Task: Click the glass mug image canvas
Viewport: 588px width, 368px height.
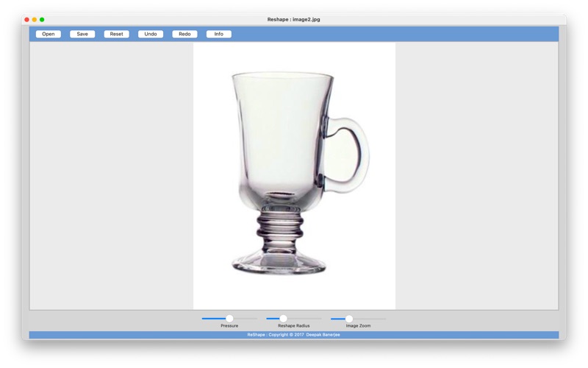Action: 295,176
